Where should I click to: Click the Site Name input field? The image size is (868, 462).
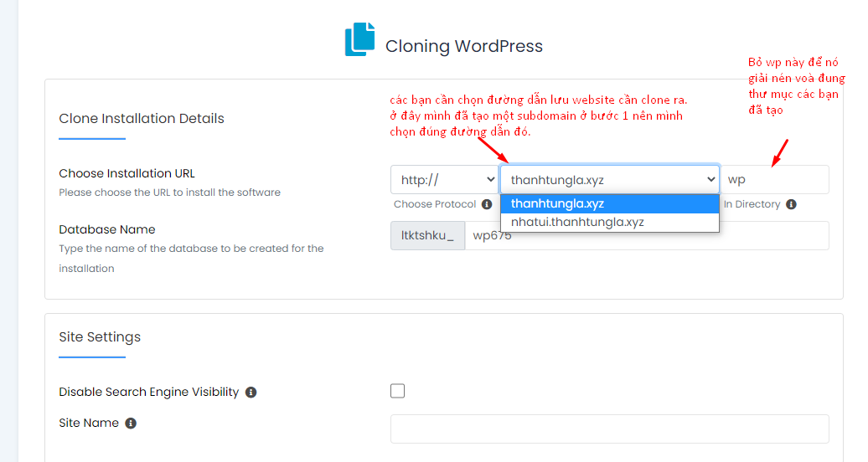click(x=609, y=429)
